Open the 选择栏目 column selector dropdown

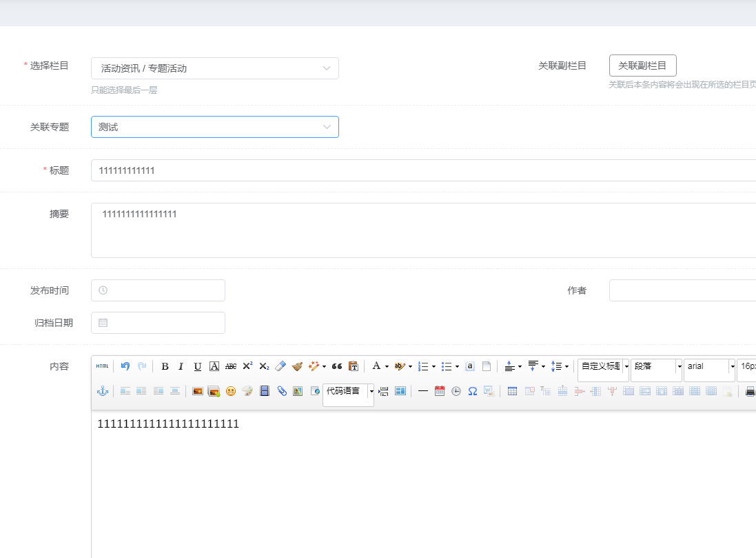214,68
